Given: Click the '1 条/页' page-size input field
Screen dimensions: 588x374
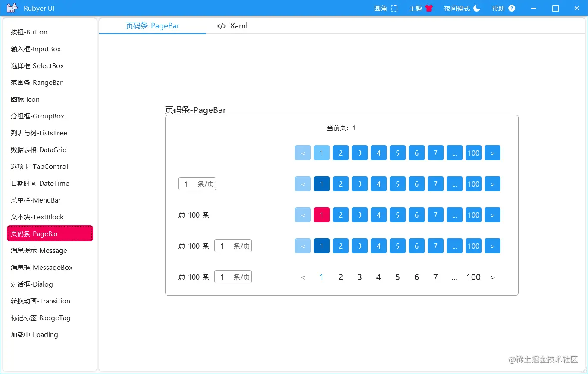Looking at the screenshot, I should [197, 184].
